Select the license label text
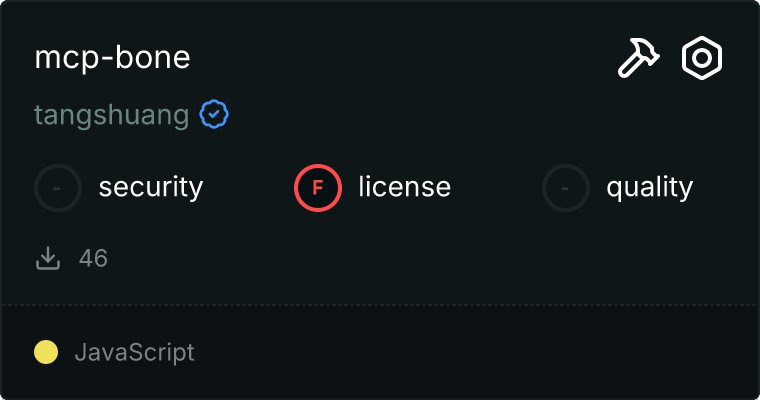The image size is (760, 400). pos(404,187)
